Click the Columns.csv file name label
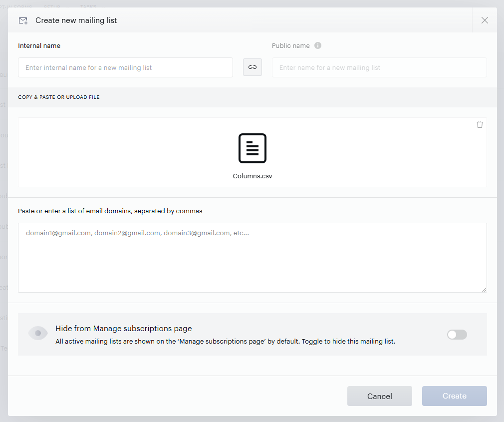This screenshot has height=422, width=504. point(252,176)
